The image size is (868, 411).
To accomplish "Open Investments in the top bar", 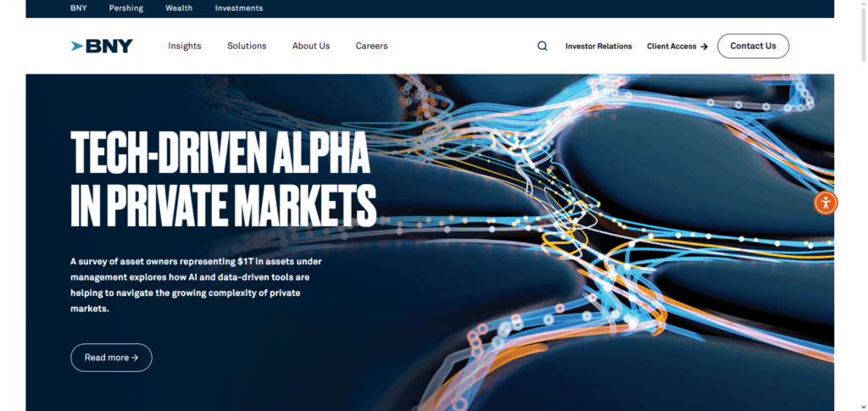I will coord(239,8).
